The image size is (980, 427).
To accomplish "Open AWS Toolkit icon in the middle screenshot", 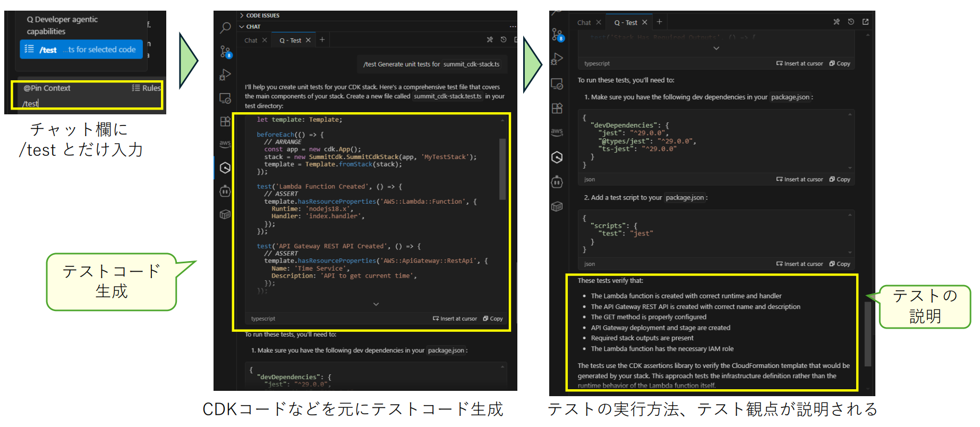I will (225, 144).
